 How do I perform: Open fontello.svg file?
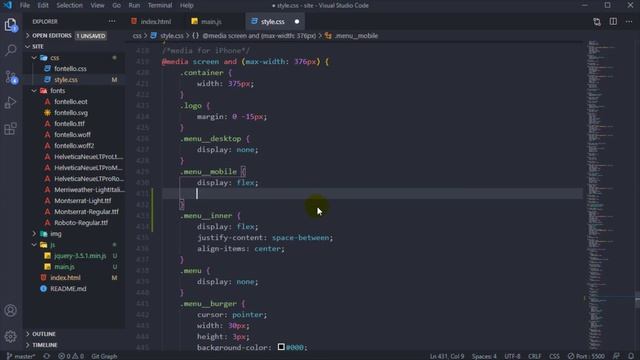tap(71, 113)
